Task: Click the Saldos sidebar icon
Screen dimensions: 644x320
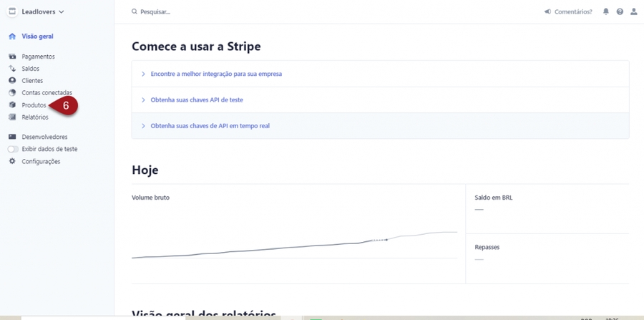Action: [12, 69]
